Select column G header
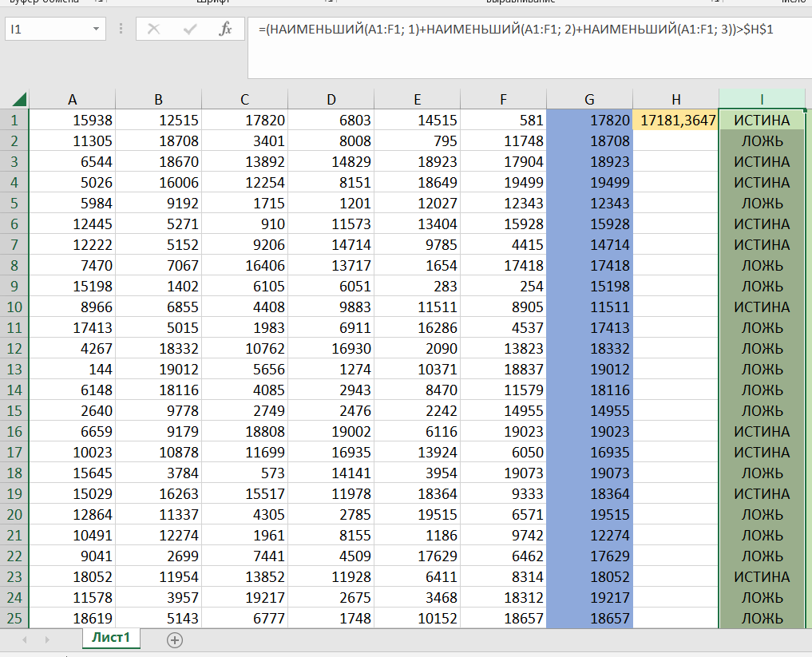Screen dimensions: 812x657 pos(589,100)
